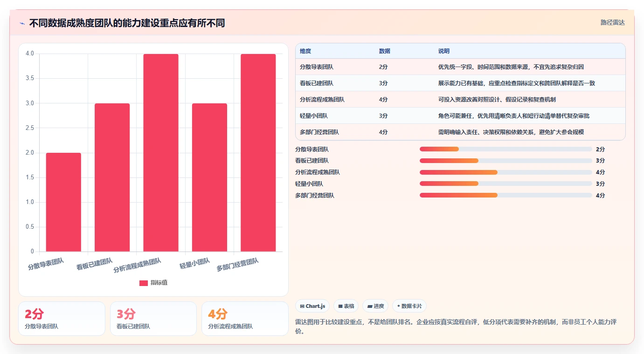The image size is (644, 354).
Task: Click 优先统一字段 description cell
Action: [x=511, y=67]
